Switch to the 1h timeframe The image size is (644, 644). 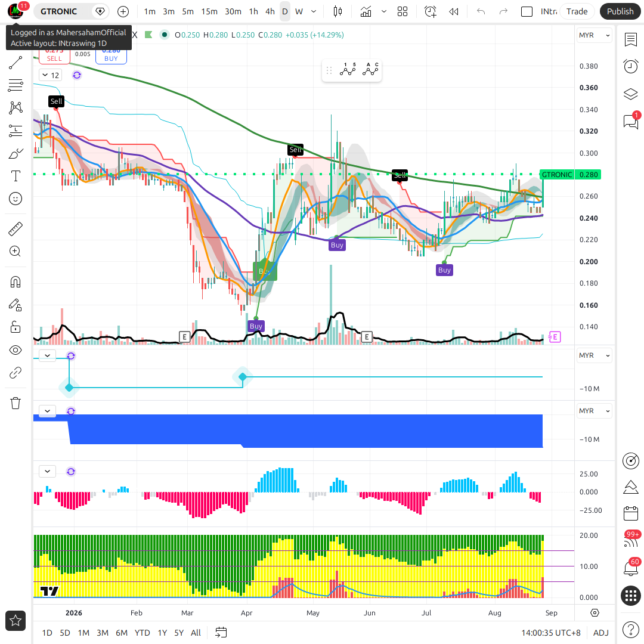click(x=254, y=11)
